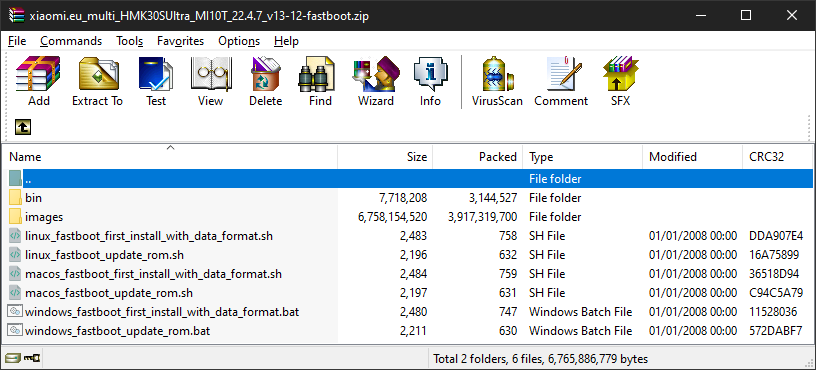This screenshot has width=816, height=370.
Task: Click CRC32 value 16A75899
Action: point(774,255)
